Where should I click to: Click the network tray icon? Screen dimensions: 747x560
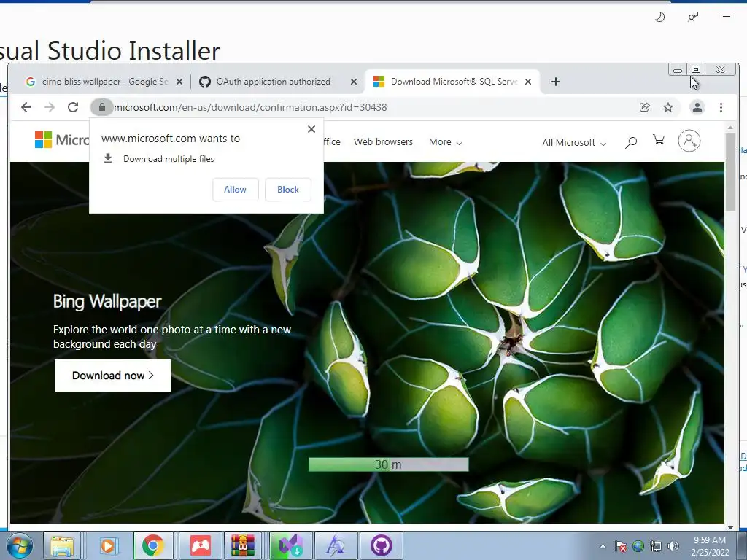(x=656, y=546)
